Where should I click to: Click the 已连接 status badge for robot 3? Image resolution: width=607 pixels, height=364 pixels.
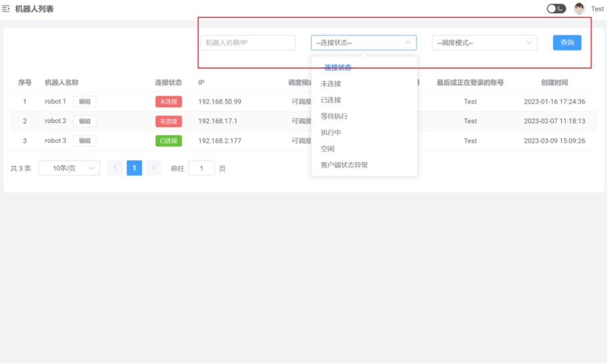pyautogui.click(x=169, y=140)
